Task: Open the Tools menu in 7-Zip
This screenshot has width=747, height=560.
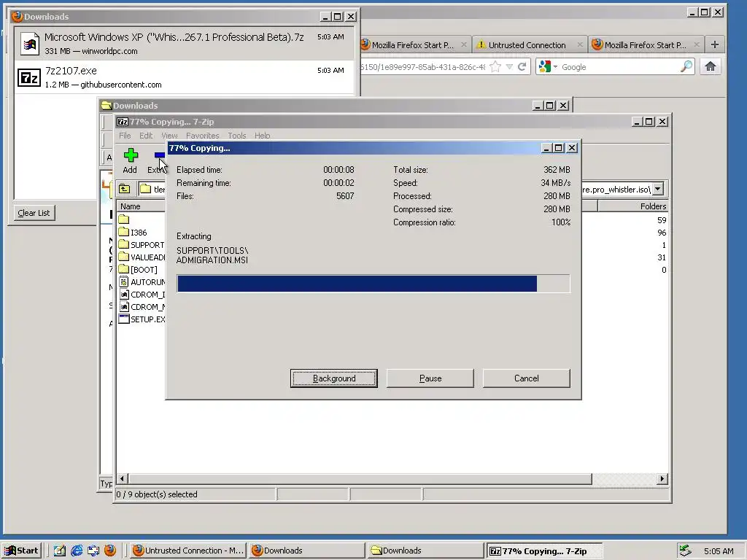Action: [237, 136]
